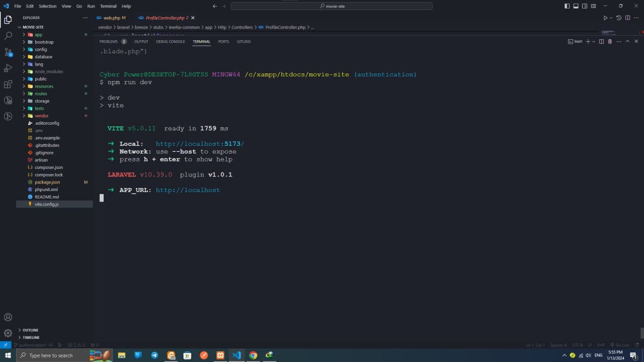This screenshot has height=362, width=644.
Task: Close the ProfileController.php tab
Action: [193, 18]
